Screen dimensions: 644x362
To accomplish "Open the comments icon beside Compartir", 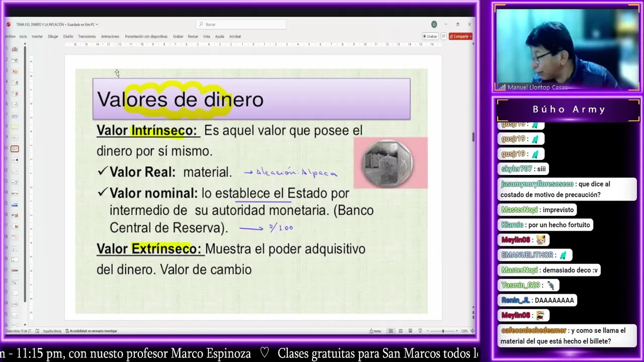I will click(x=443, y=36).
